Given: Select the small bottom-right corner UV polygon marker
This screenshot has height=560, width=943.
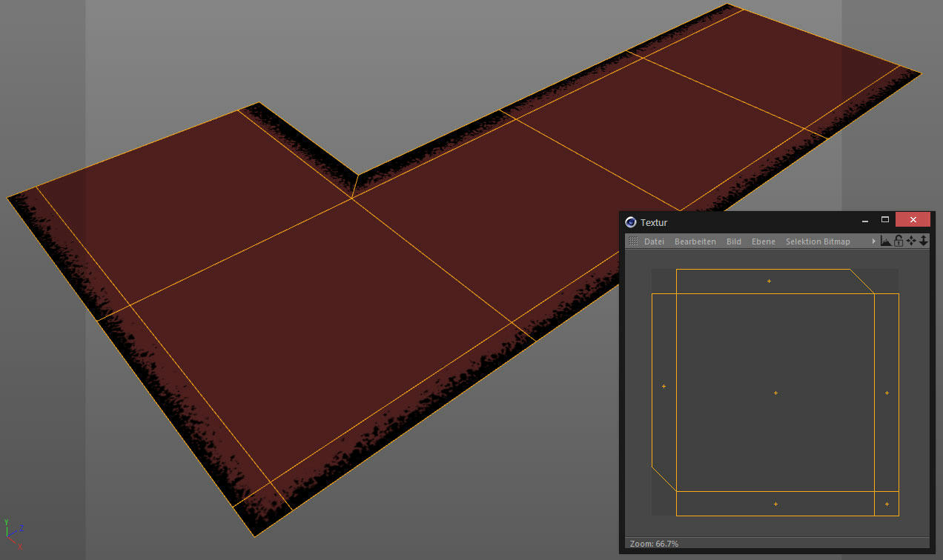Looking at the screenshot, I should pyautogui.click(x=887, y=504).
